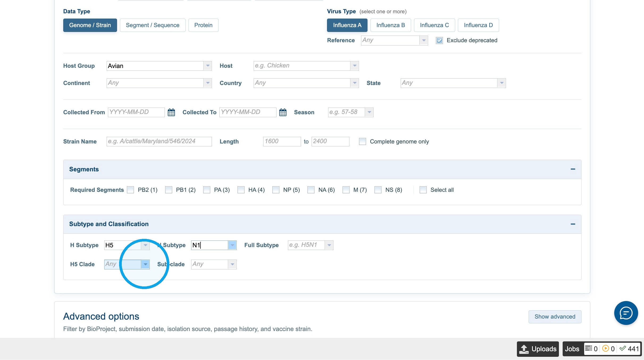
Task: Expand the State dropdown
Action: 501,83
